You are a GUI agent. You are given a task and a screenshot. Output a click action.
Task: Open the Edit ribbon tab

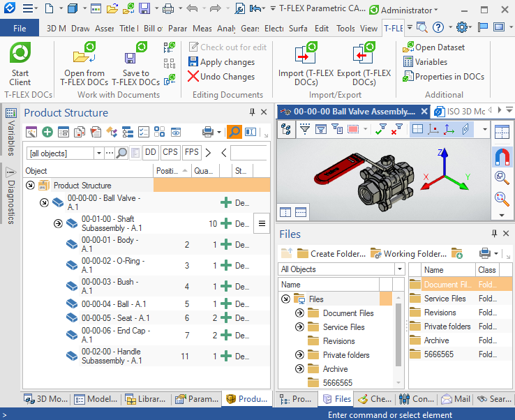coord(322,29)
